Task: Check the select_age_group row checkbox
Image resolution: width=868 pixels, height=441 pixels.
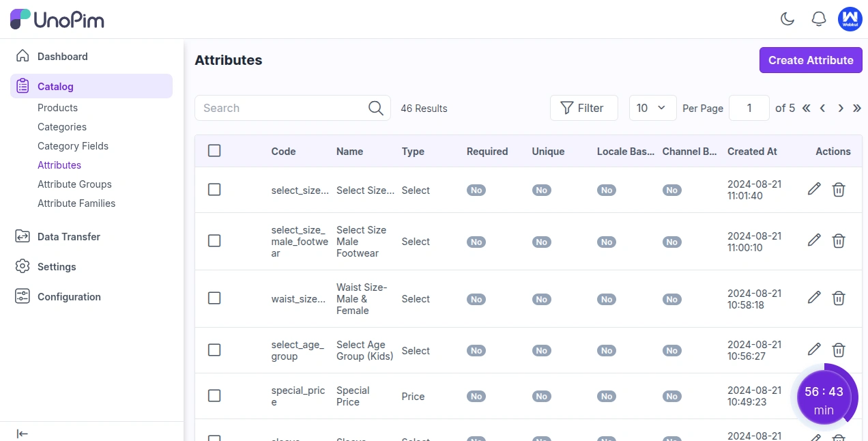Action: [x=214, y=350]
